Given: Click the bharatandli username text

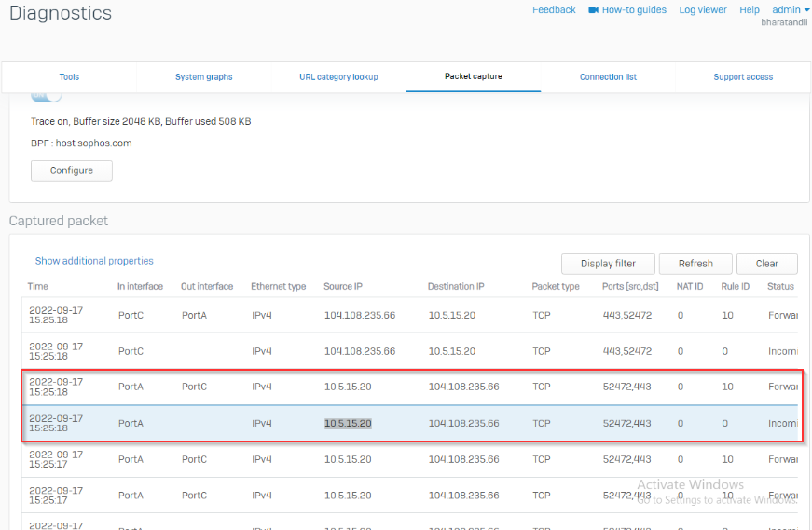Looking at the screenshot, I should tap(784, 22).
